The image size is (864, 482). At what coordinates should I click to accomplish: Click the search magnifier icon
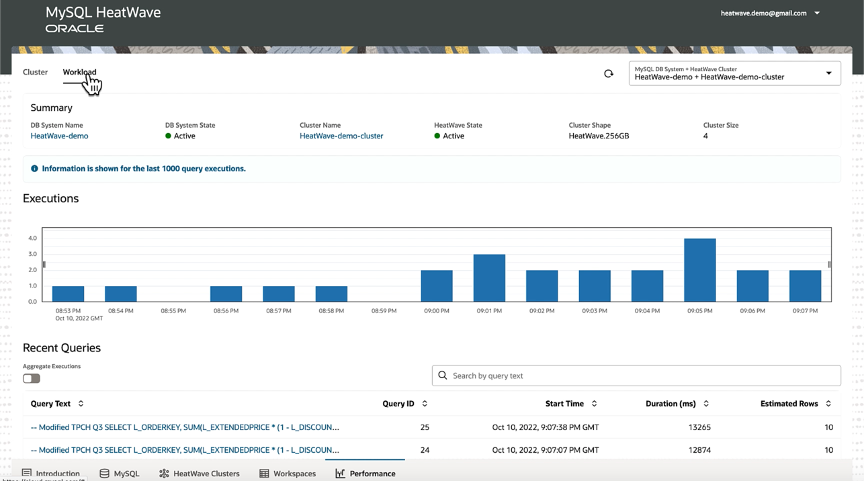pyautogui.click(x=442, y=376)
